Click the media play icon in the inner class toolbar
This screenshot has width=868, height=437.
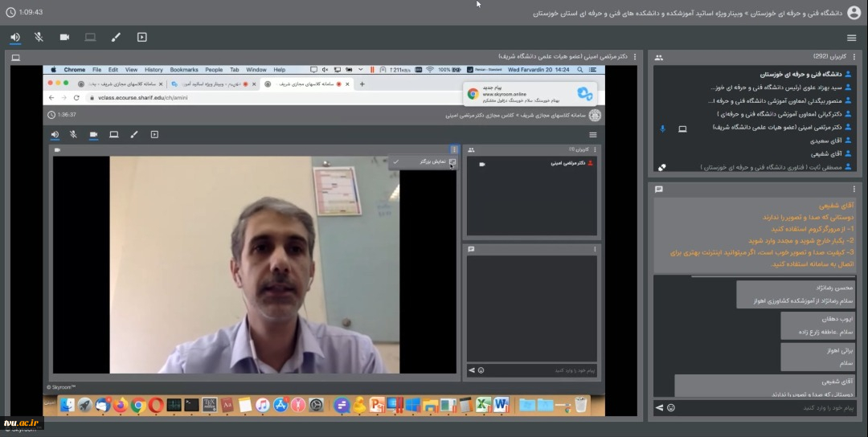(154, 134)
